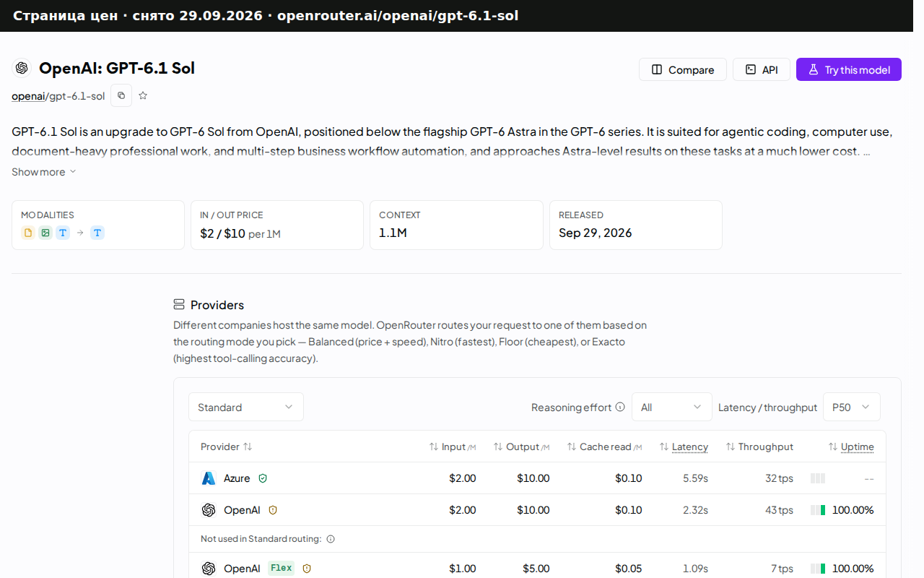Open the Standard routing mode dropdown

(x=246, y=407)
